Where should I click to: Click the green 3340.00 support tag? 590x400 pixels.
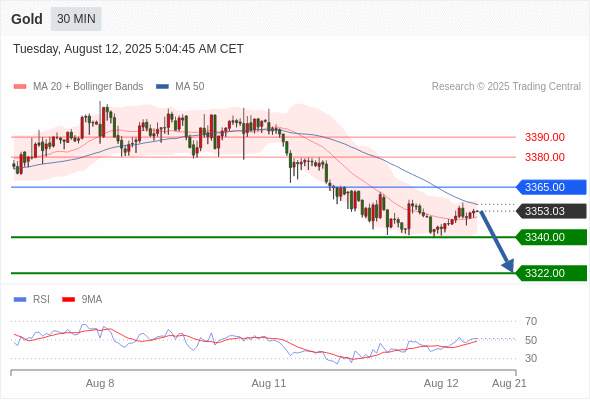[x=552, y=237]
